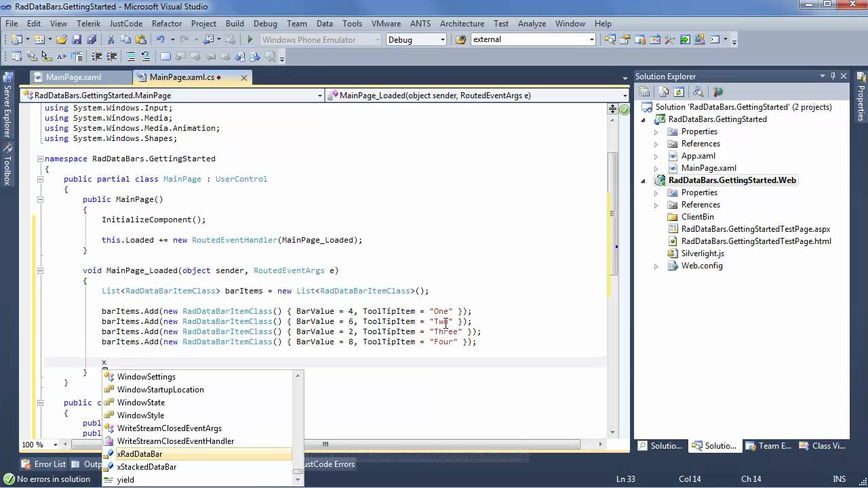Switch to the Class View bottom tab

point(823,445)
